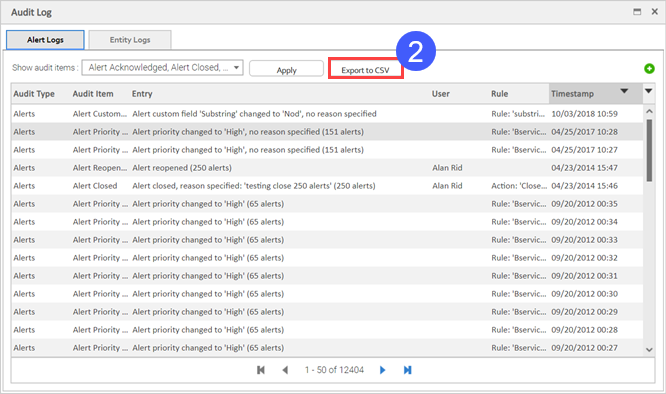Click 'Alan Rid' in the Alert Closed row

coord(447,186)
